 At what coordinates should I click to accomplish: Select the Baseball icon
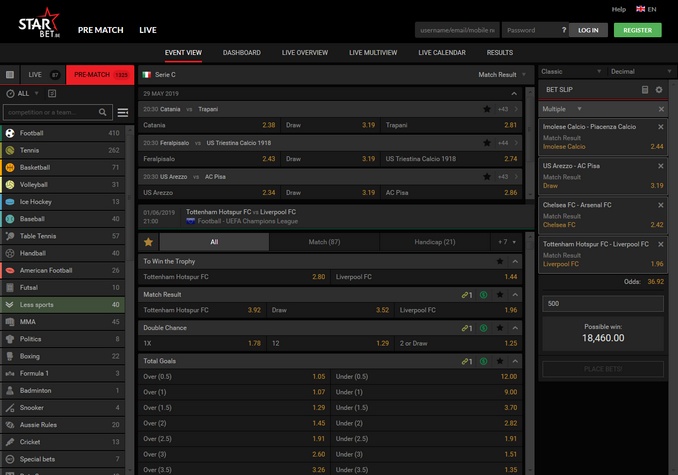(10, 219)
